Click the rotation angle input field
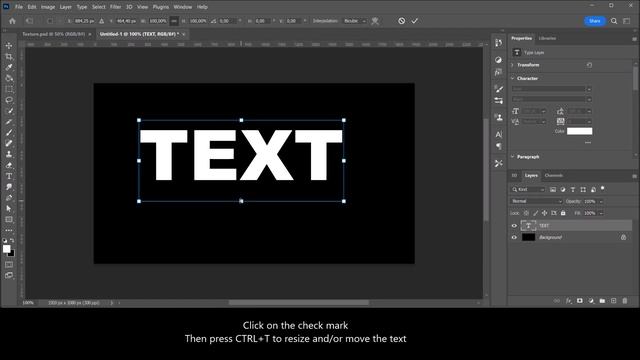640x360 pixels. (227, 21)
